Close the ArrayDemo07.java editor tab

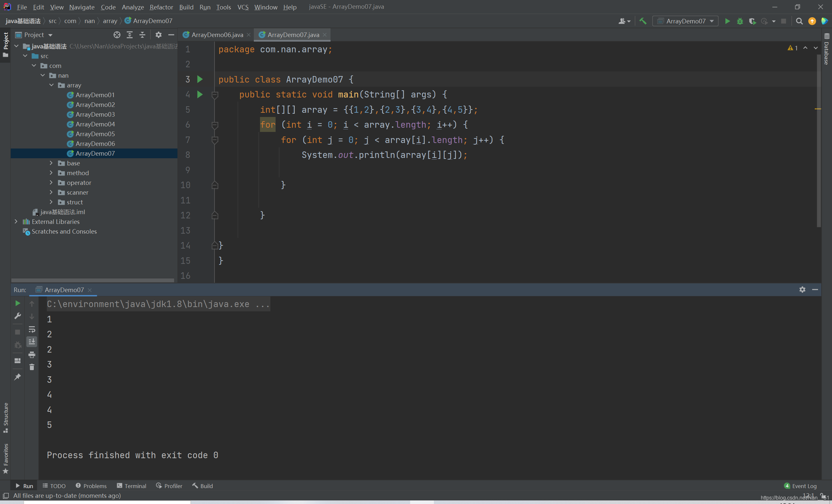324,35
